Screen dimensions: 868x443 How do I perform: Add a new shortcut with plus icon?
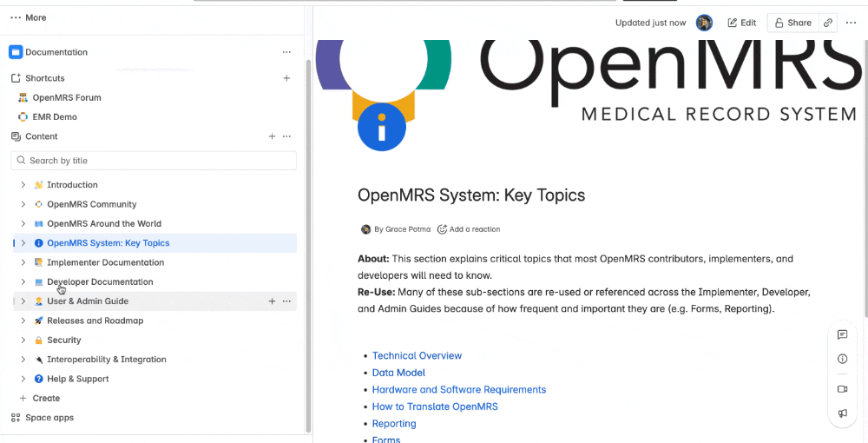tap(286, 78)
